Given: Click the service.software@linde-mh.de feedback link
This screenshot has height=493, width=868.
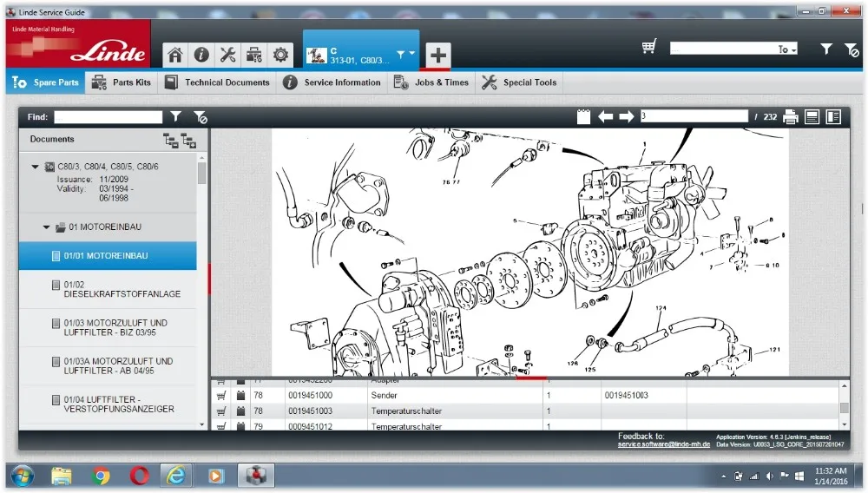Looking at the screenshot, I should (x=664, y=444).
